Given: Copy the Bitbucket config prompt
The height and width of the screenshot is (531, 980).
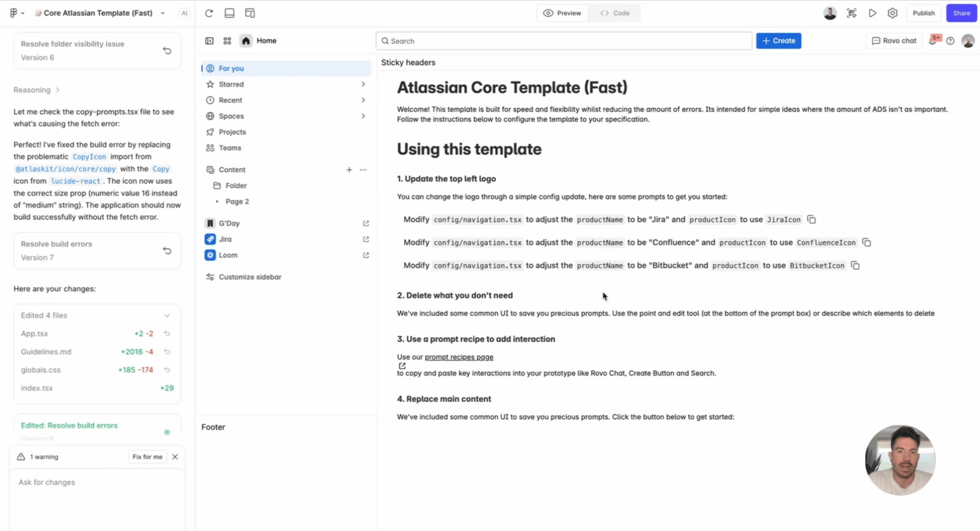Looking at the screenshot, I should 855,265.
